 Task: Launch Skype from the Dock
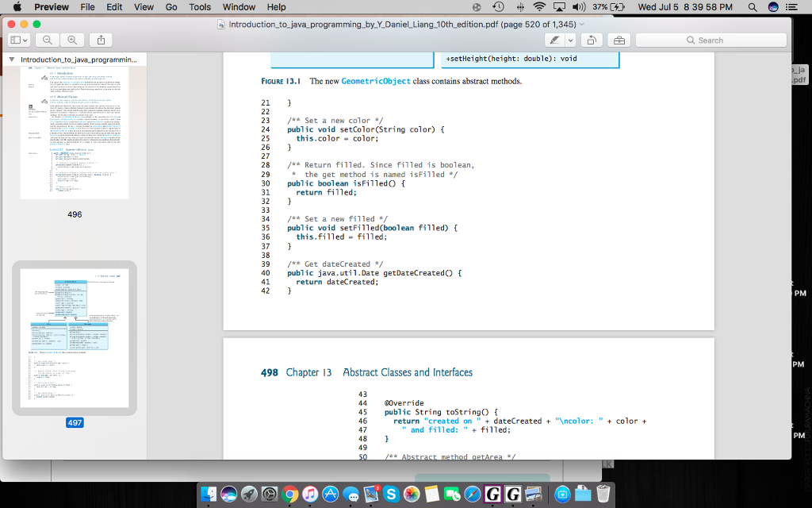pos(391,495)
